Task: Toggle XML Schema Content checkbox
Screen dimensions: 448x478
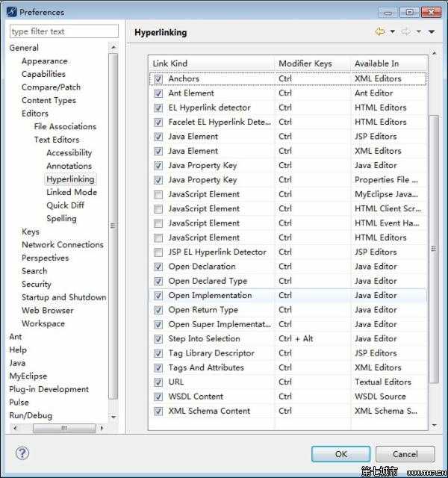Action: [158, 412]
